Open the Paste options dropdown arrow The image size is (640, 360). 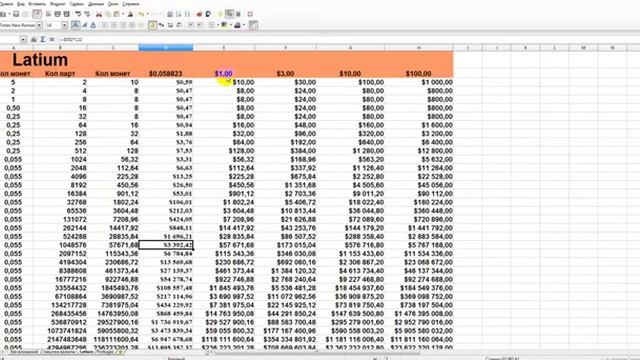(x=123, y=14)
